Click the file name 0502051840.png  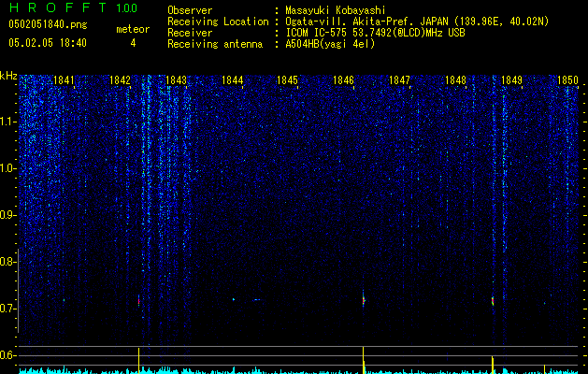coord(48,24)
